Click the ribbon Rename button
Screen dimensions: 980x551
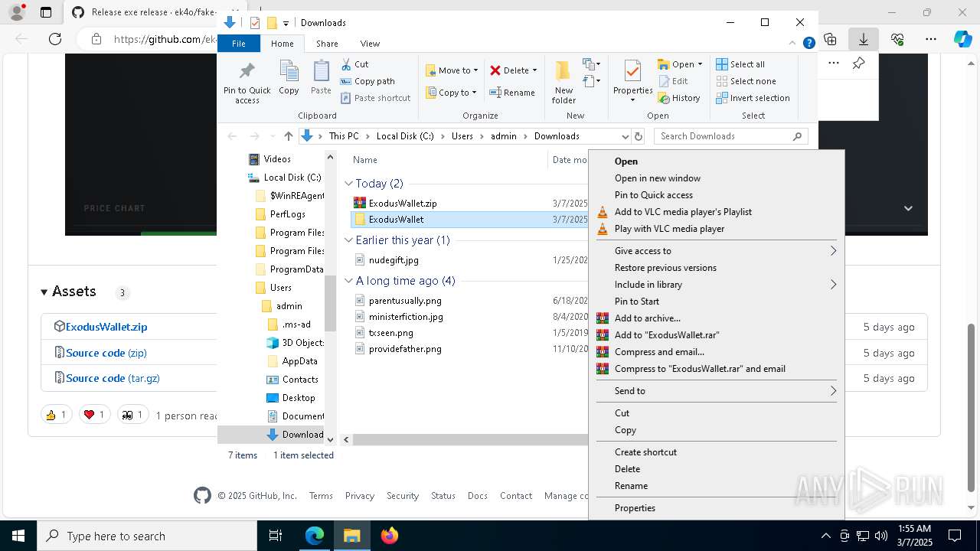point(512,93)
